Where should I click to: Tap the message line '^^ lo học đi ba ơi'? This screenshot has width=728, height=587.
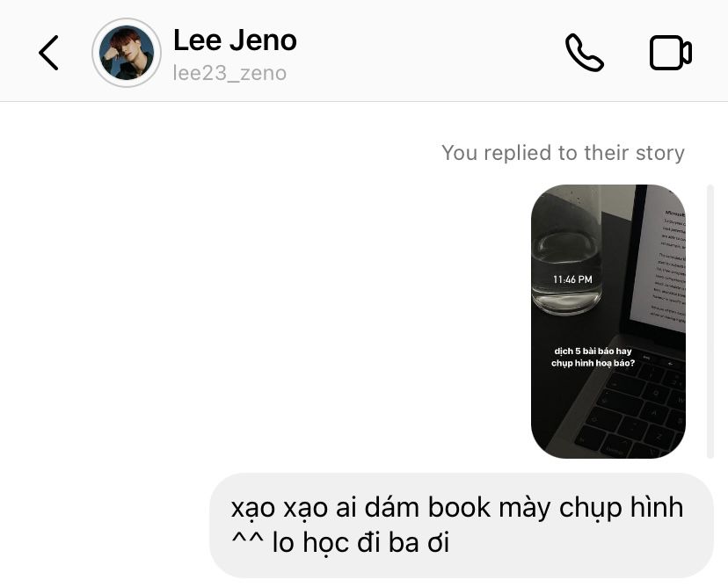point(340,542)
